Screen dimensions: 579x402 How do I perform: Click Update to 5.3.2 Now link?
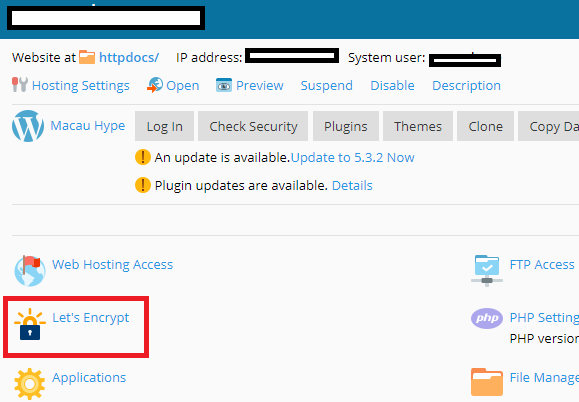[x=353, y=158]
